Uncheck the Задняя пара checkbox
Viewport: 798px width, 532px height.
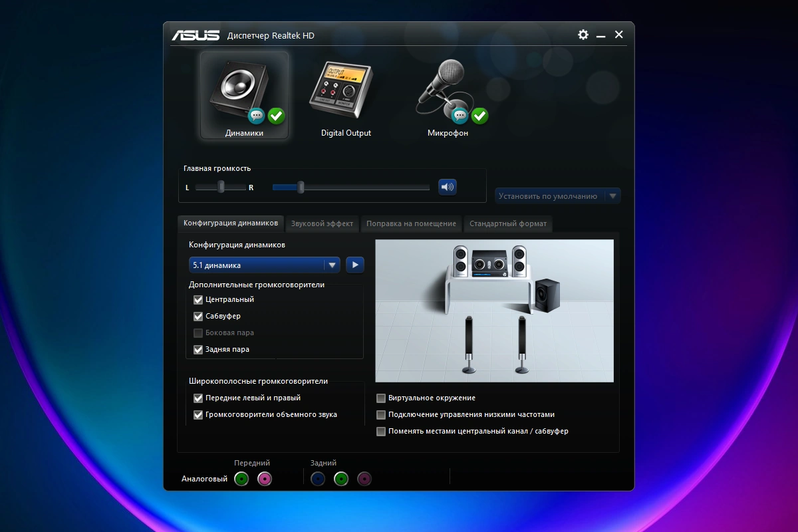[198, 350]
